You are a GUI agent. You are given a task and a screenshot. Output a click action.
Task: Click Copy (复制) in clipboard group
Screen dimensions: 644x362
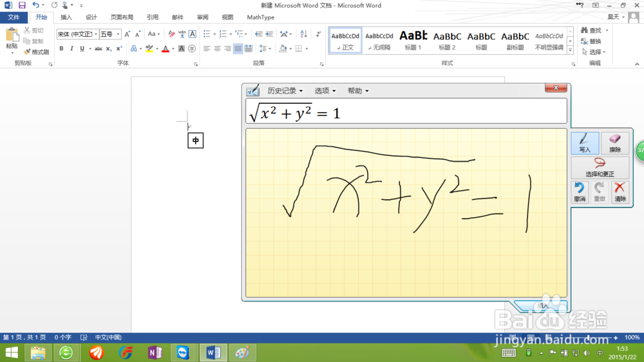[x=33, y=41]
